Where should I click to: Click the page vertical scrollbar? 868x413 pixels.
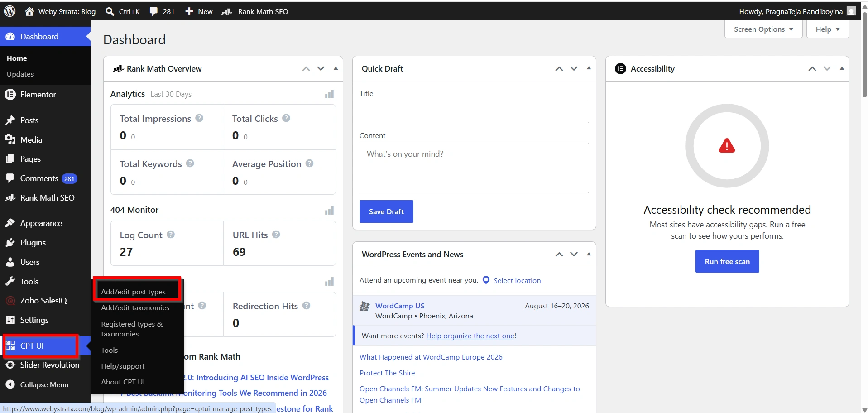[x=864, y=55]
